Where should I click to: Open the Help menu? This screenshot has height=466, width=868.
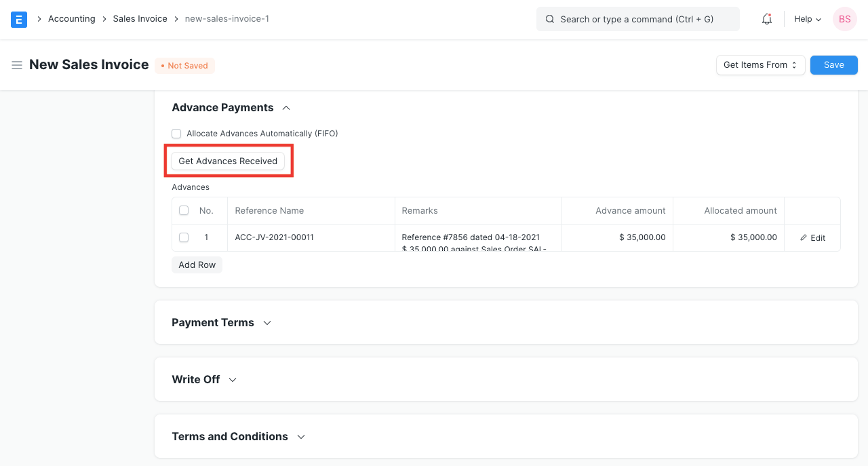(806, 19)
